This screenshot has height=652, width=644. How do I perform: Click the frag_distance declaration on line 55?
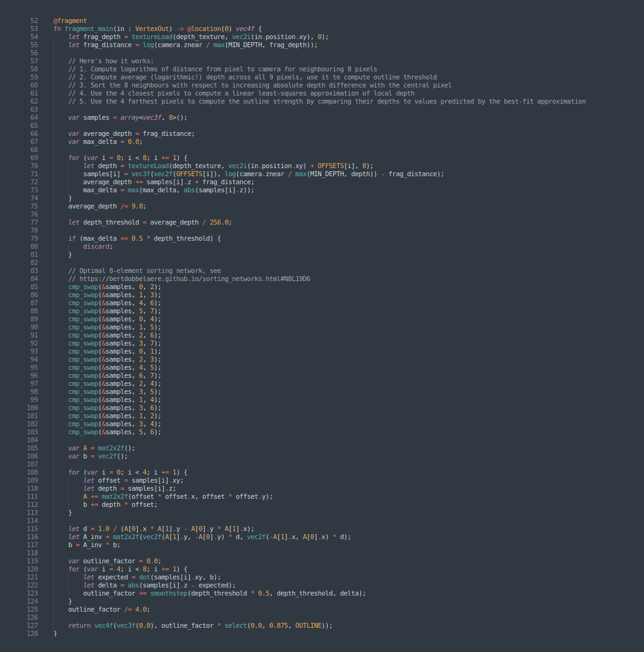coord(107,45)
